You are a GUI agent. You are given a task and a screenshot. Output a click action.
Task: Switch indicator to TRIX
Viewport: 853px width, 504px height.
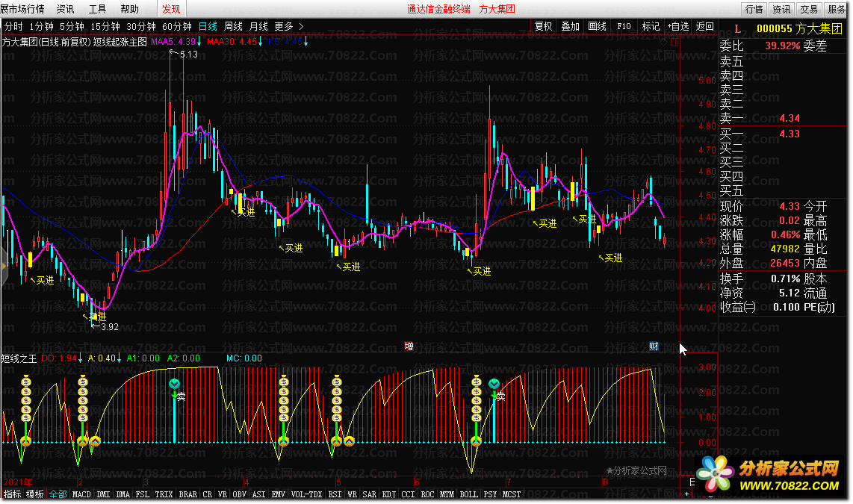point(164,494)
